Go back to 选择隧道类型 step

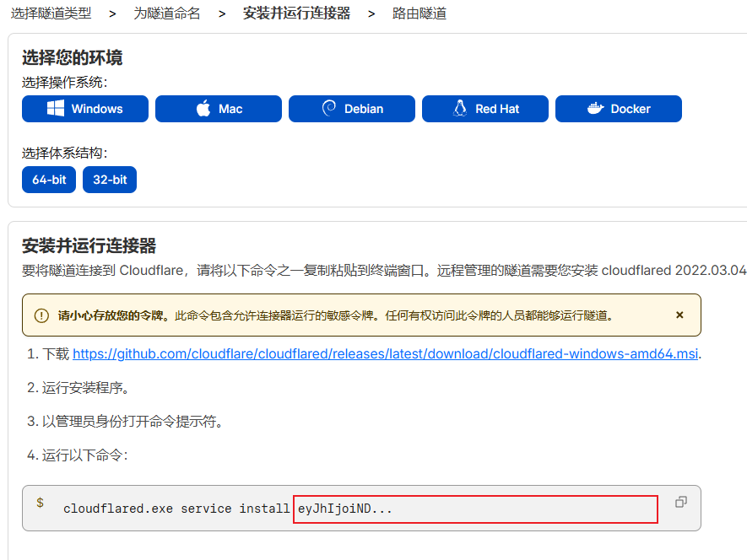(x=51, y=13)
